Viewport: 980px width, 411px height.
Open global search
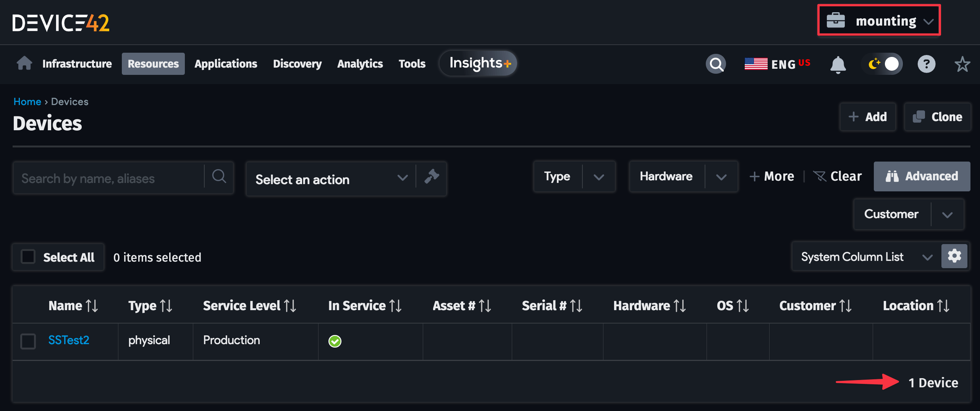pos(716,64)
